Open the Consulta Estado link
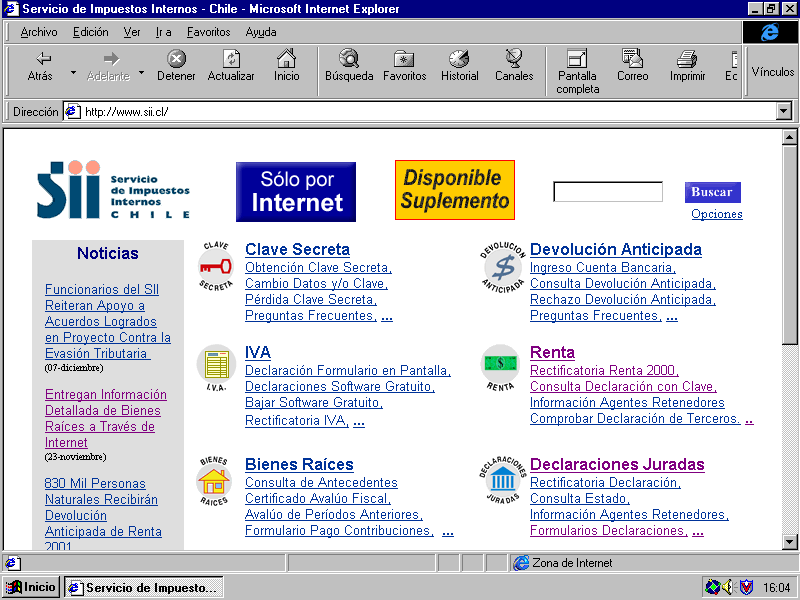This screenshot has height=600, width=800. point(580,498)
